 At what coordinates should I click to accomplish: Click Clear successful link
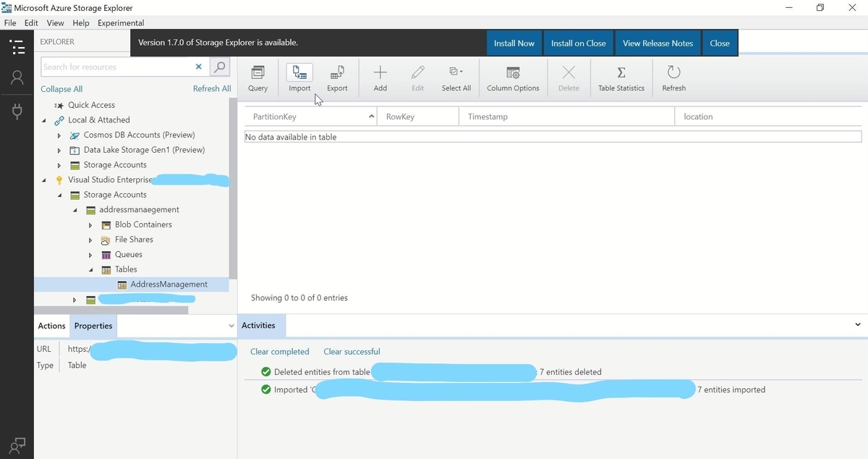click(352, 352)
